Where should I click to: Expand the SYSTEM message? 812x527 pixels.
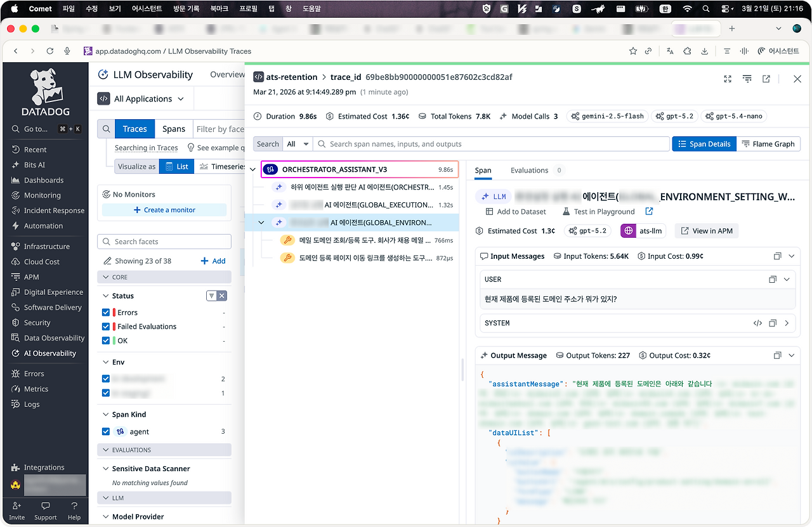tap(787, 323)
